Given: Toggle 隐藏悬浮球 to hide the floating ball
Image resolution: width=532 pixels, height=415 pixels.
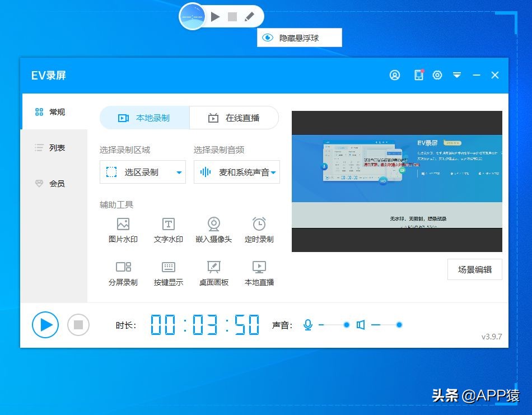Looking at the screenshot, I should [299, 38].
